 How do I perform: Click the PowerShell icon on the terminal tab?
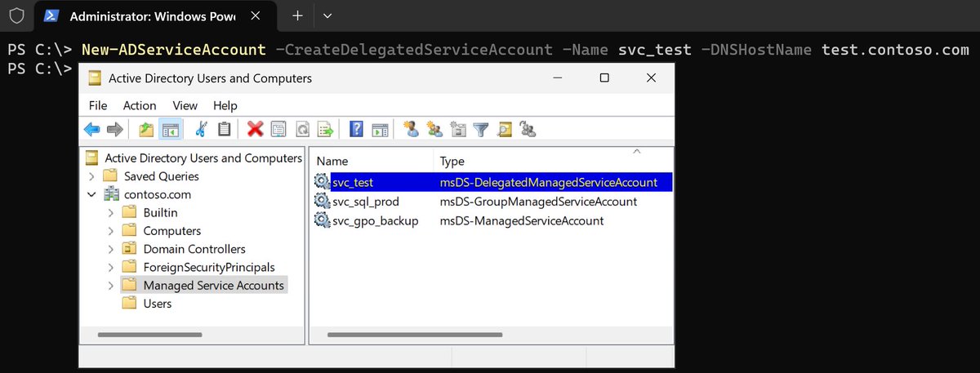pos(51,16)
